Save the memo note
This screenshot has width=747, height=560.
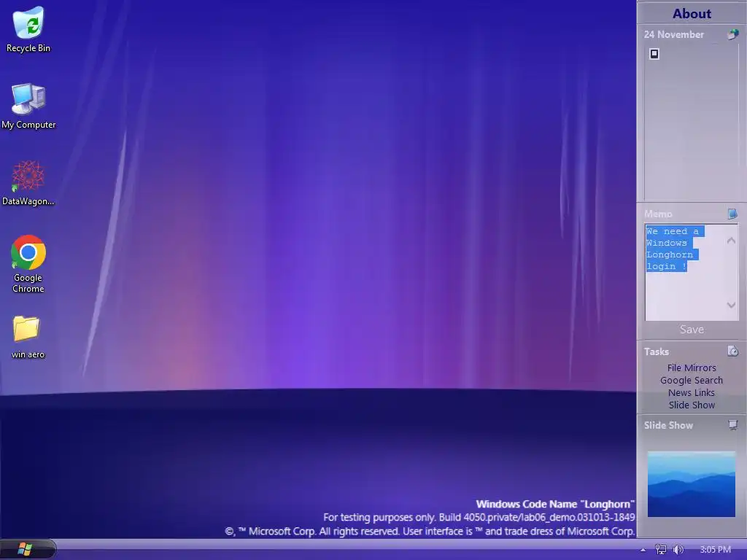692,329
